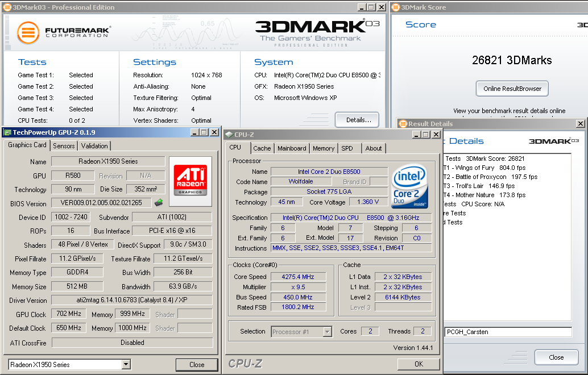The width and height of the screenshot is (588, 375).
Task: Click the Device ID 1002 - 7240 field
Action: pyautogui.click(x=71, y=217)
